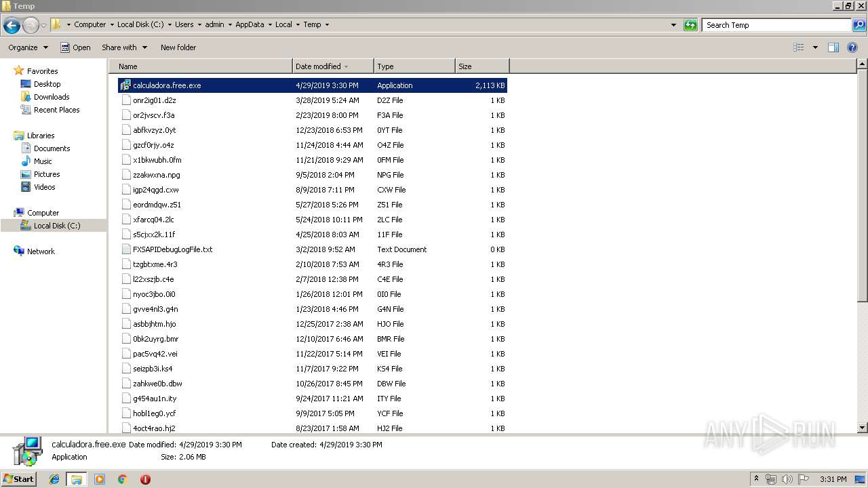
Task: Select file name igp24qgd.cxw
Action: point(156,190)
